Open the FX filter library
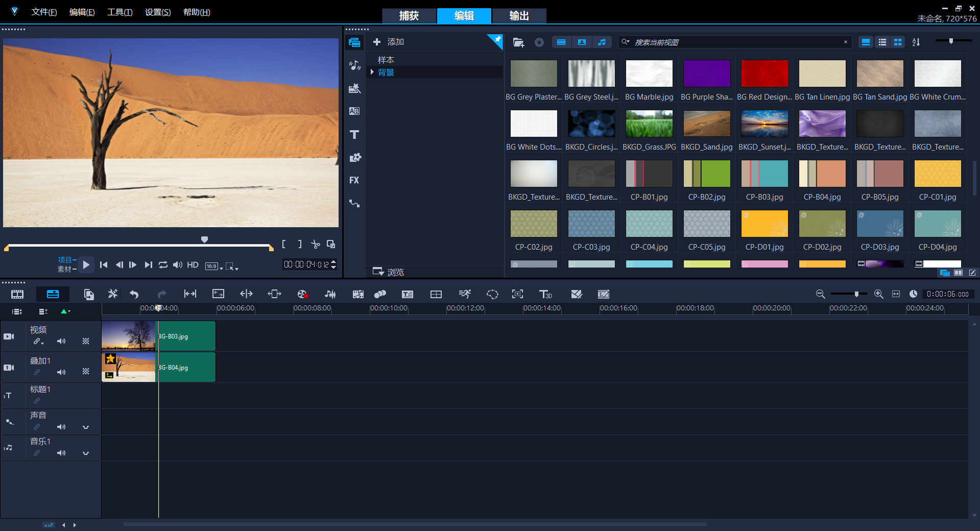980x531 pixels. coord(354,180)
